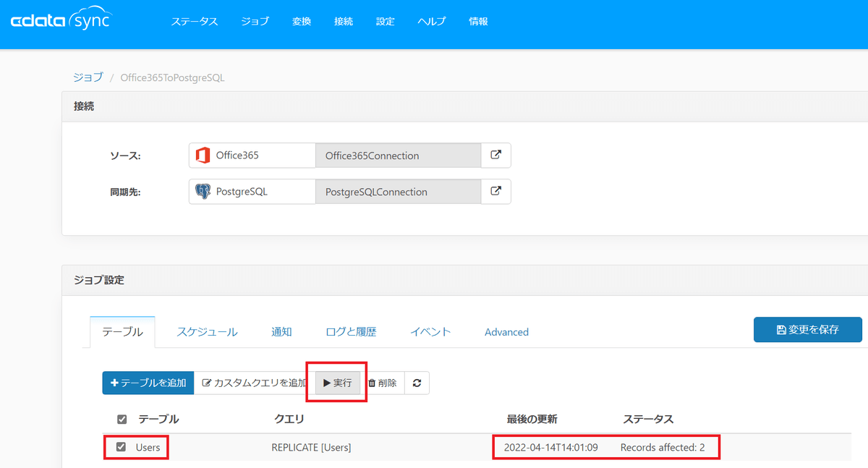Delete selected table with 削除 button
The height and width of the screenshot is (468, 868).
pos(382,383)
